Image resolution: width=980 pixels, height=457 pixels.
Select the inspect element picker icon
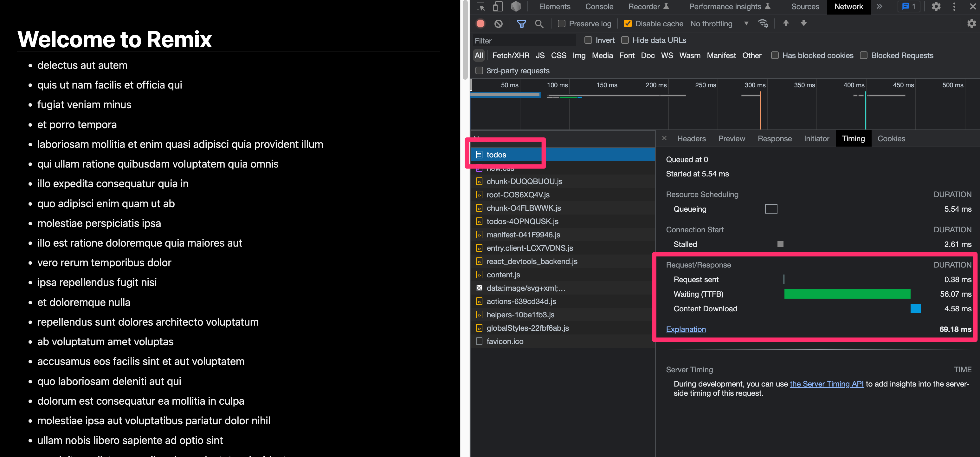pos(481,6)
